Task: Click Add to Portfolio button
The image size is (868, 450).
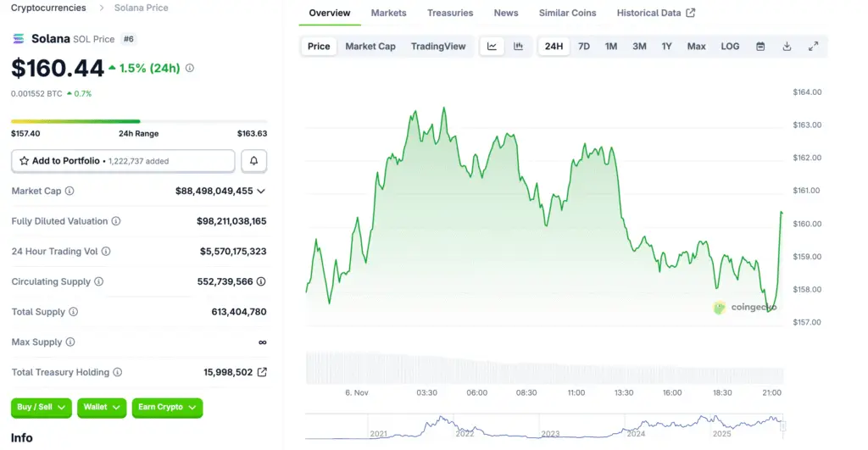Action: [123, 161]
